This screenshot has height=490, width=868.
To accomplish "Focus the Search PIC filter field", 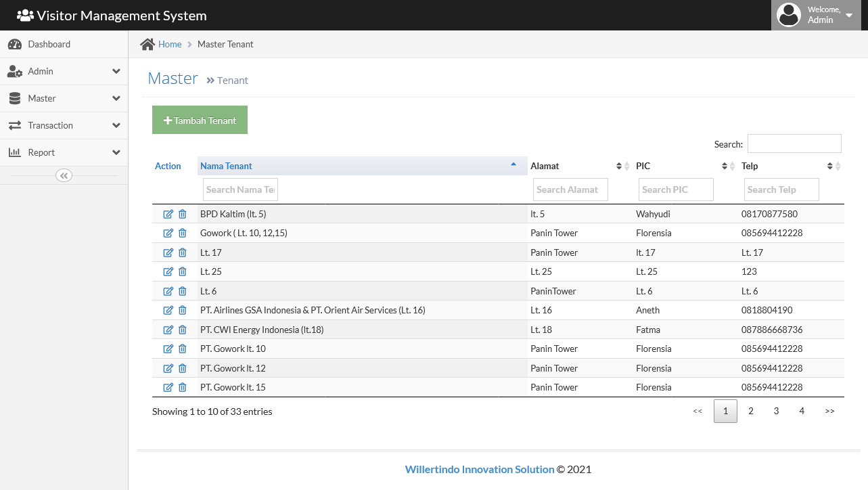I will click(676, 190).
